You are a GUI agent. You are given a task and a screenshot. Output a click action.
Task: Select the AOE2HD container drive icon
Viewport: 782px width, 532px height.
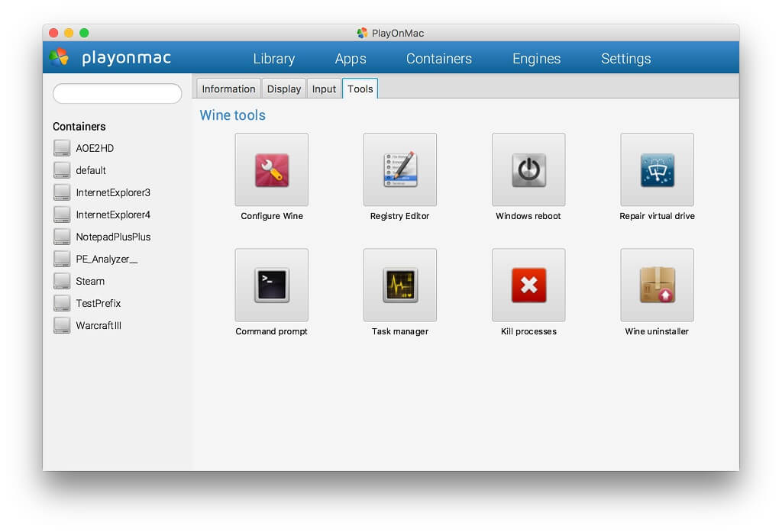point(62,148)
